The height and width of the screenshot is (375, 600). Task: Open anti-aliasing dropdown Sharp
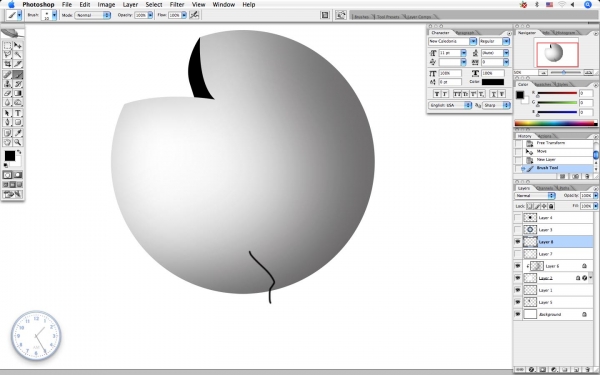[x=496, y=105]
